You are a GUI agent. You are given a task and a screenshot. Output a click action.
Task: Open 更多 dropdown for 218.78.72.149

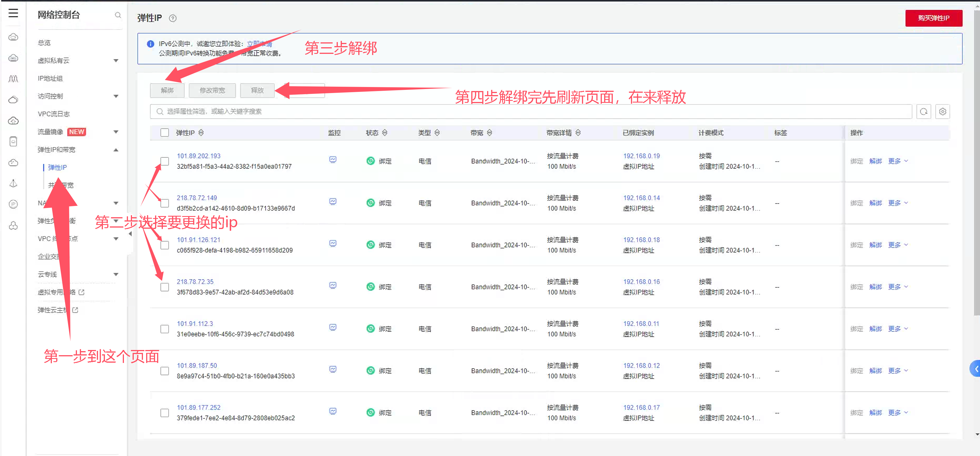click(898, 203)
